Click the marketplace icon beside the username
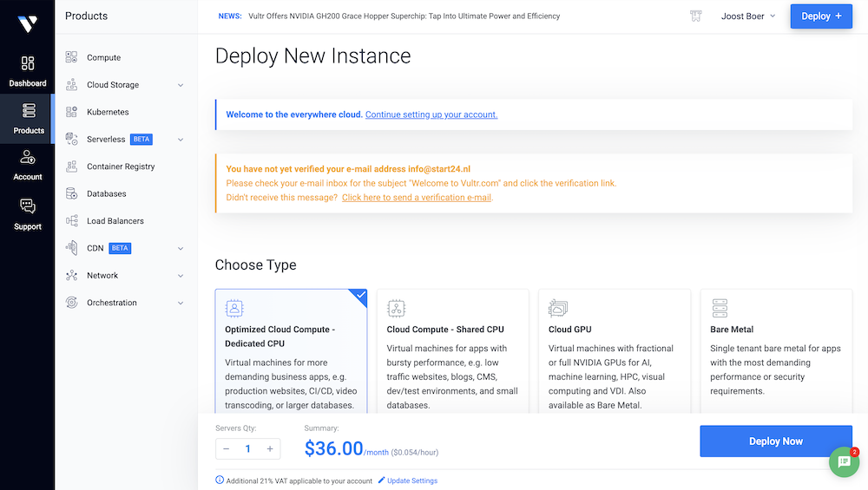Image resolution: width=868 pixels, height=490 pixels. coord(695,16)
